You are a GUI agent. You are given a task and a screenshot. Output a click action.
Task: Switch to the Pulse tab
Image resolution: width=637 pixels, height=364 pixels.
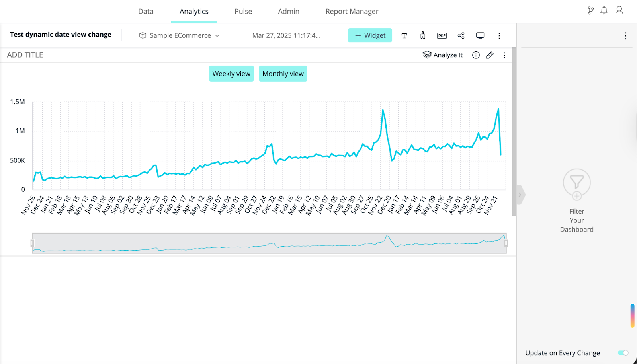(243, 12)
